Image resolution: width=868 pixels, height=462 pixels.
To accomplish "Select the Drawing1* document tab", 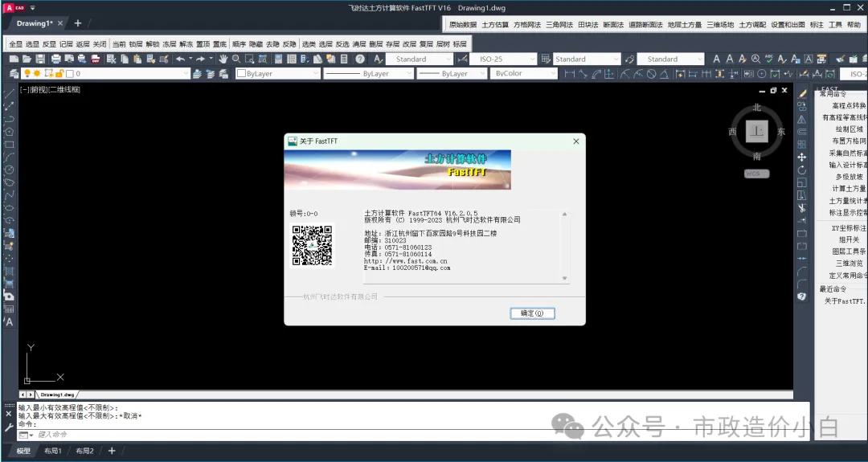I will tap(35, 23).
